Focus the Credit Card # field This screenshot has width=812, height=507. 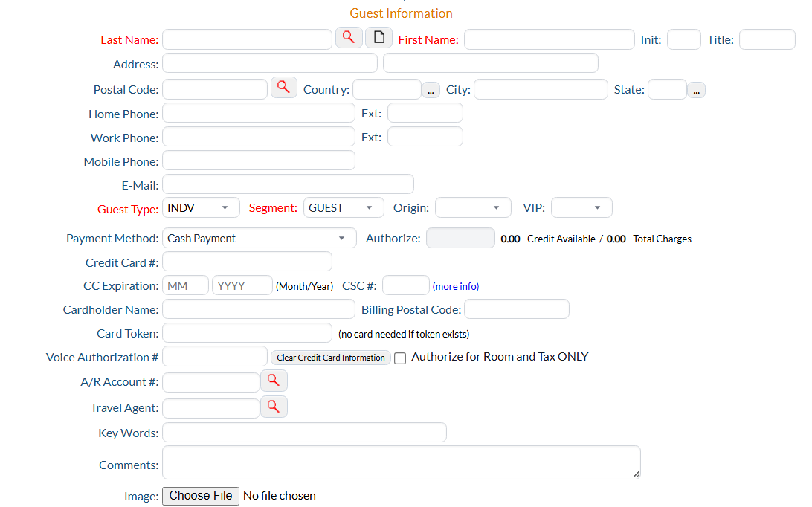247,262
